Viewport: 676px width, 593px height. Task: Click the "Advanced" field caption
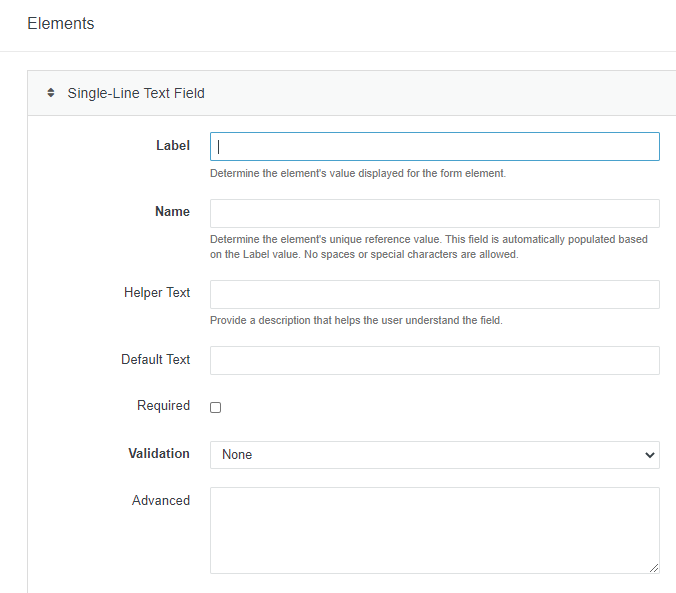(x=160, y=500)
